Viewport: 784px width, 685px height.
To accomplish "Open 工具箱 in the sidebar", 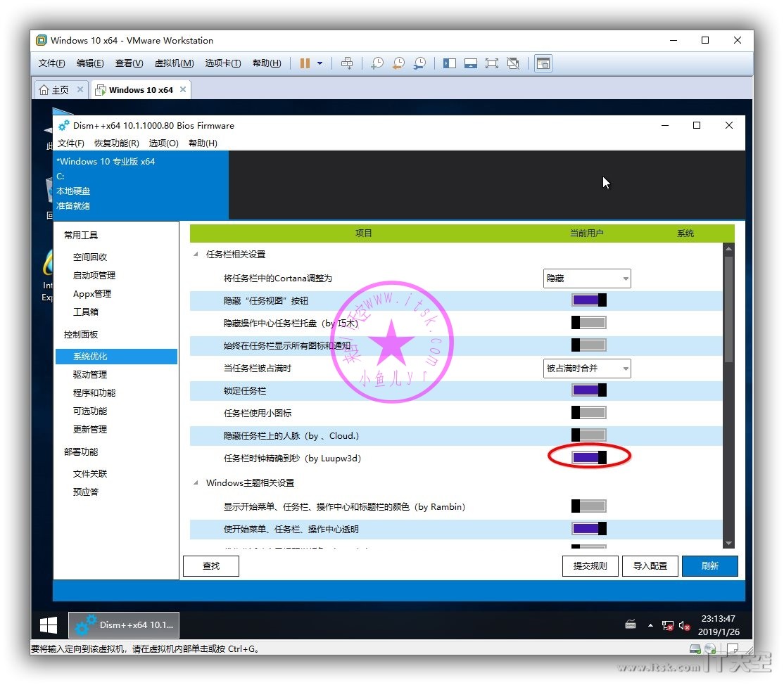I will [85, 312].
